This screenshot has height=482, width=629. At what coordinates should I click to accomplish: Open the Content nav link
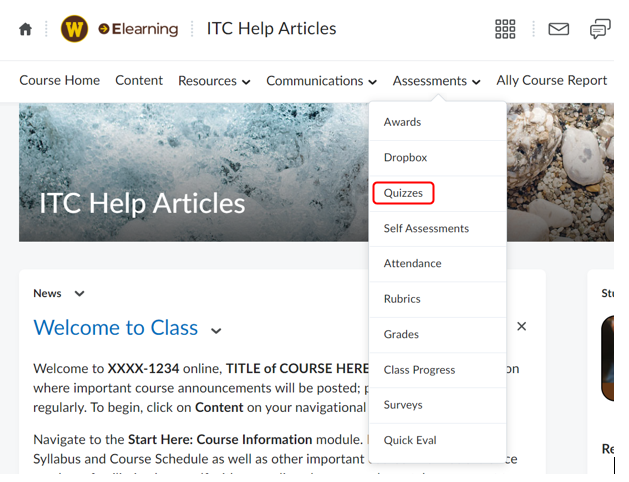139,80
